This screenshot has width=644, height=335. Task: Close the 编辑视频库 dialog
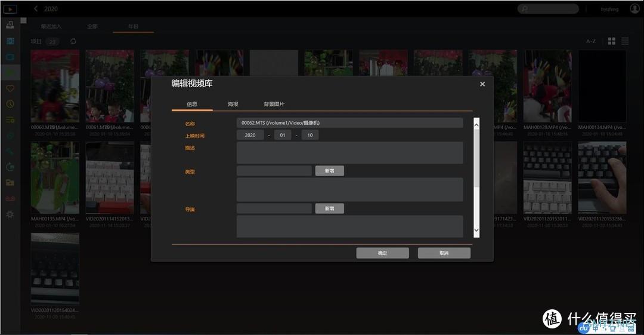click(482, 84)
